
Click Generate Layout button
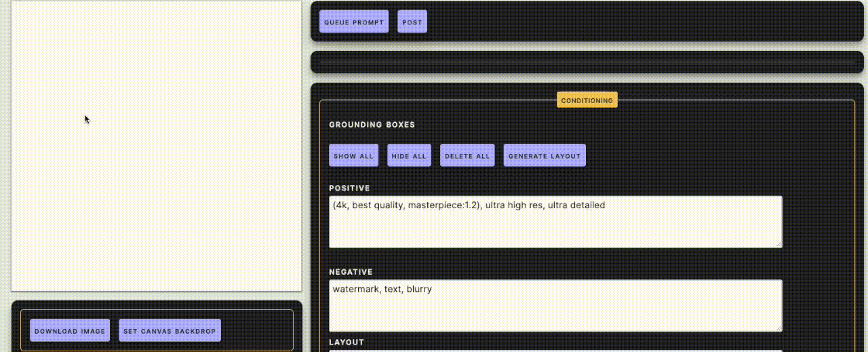click(x=545, y=155)
